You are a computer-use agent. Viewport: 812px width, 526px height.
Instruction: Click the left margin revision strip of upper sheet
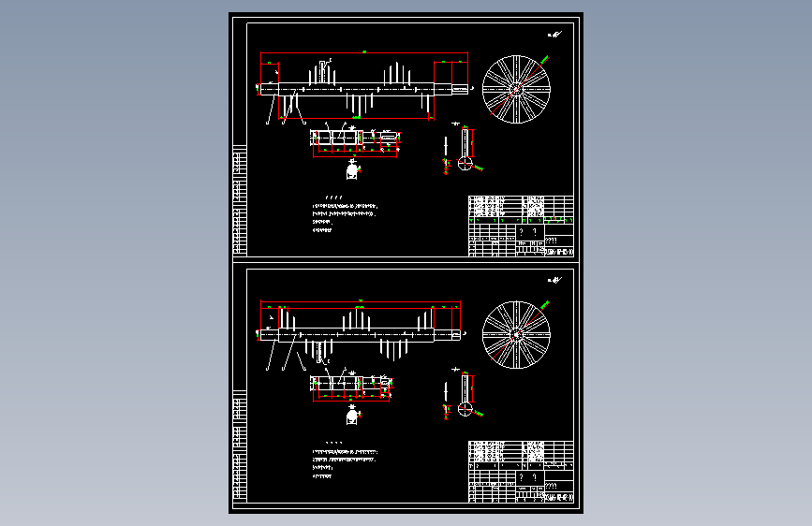tap(240, 201)
